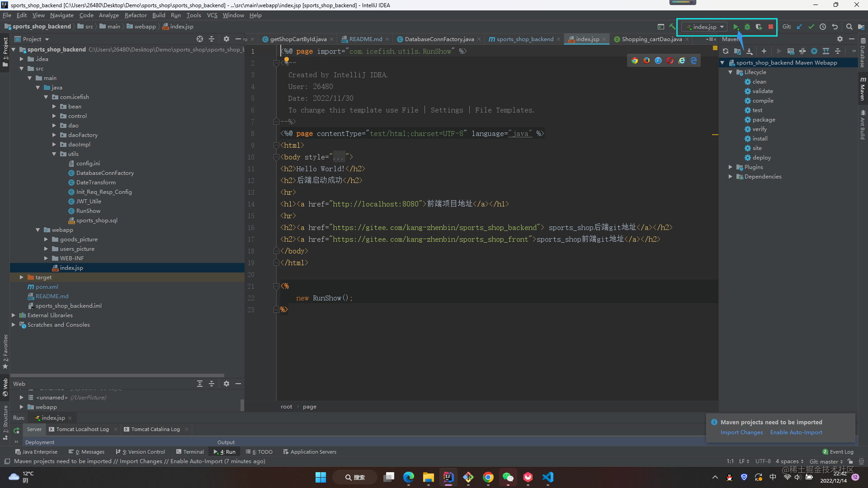Image resolution: width=868 pixels, height=488 pixels.
Task: Select pom.xml in the project tree
Action: click(47, 287)
